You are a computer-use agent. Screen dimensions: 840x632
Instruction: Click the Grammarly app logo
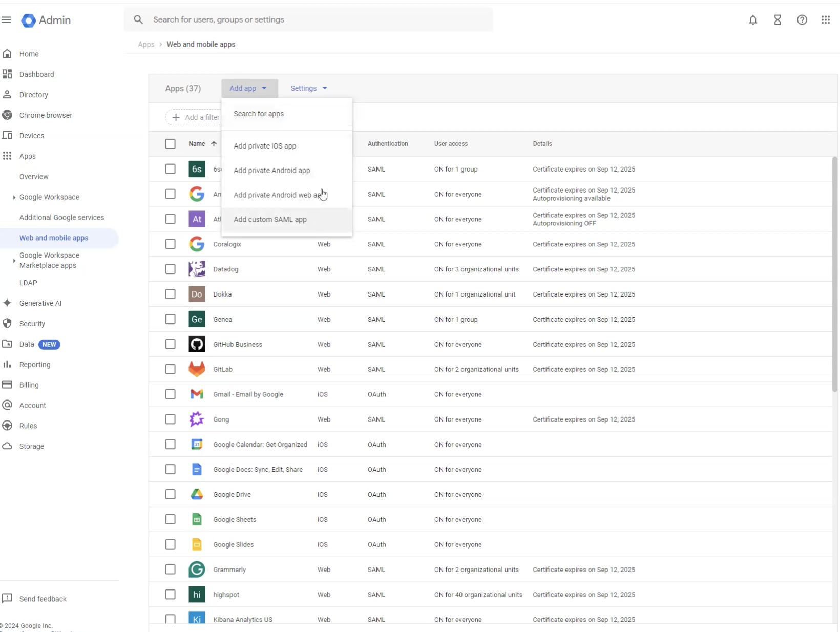click(197, 570)
